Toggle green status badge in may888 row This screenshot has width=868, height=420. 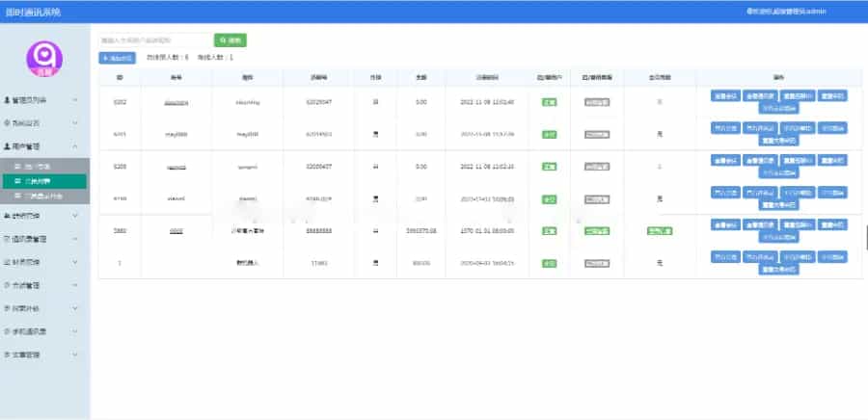tap(549, 134)
